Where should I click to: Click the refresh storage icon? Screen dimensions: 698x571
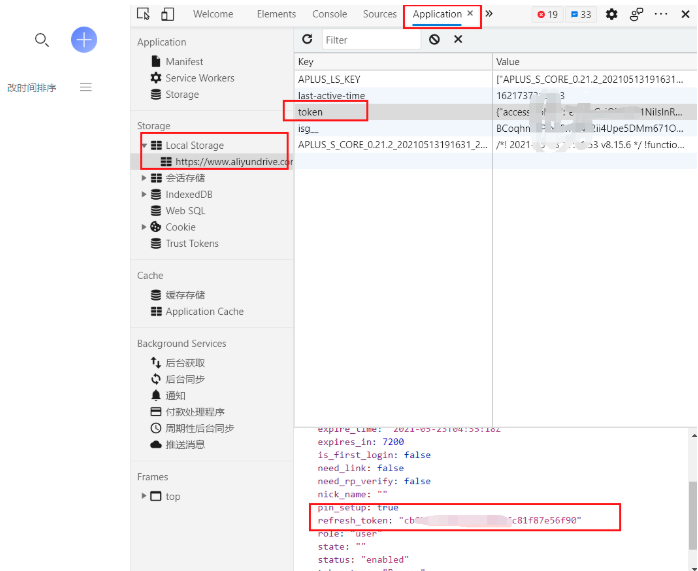click(x=307, y=39)
